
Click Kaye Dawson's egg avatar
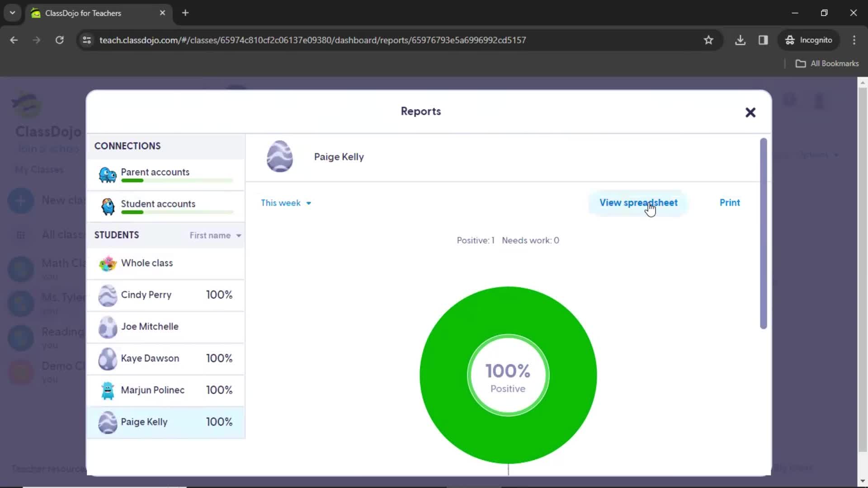click(x=108, y=359)
